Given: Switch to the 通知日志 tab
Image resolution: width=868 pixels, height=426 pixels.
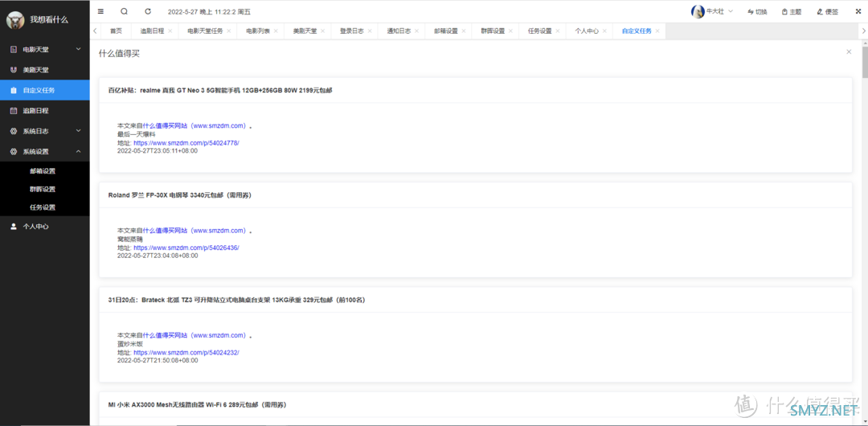Looking at the screenshot, I should [399, 31].
